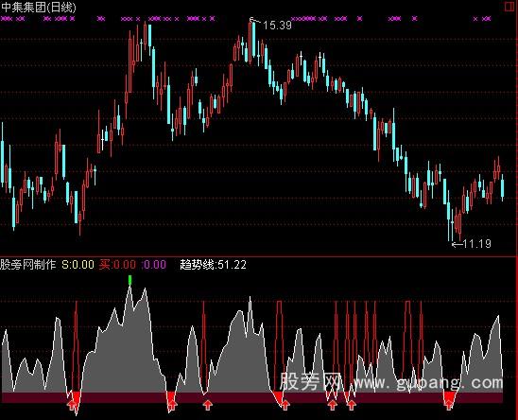Click the green bar marker at the indicator peak
This screenshot has height=420, width=518.
pyautogui.click(x=129, y=280)
